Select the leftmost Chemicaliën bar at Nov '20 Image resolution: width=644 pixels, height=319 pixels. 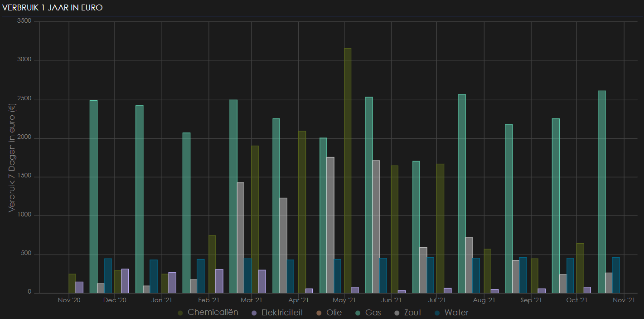coord(72,283)
